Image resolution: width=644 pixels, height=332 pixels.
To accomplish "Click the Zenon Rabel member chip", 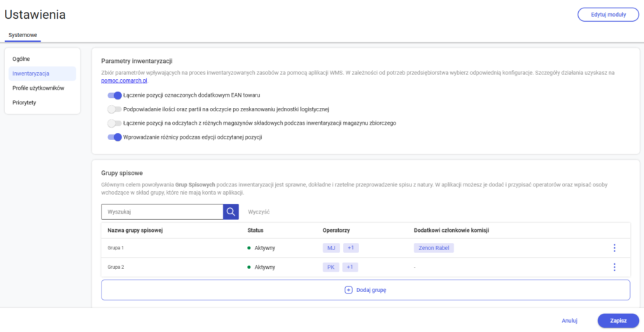I will click(x=433, y=248).
